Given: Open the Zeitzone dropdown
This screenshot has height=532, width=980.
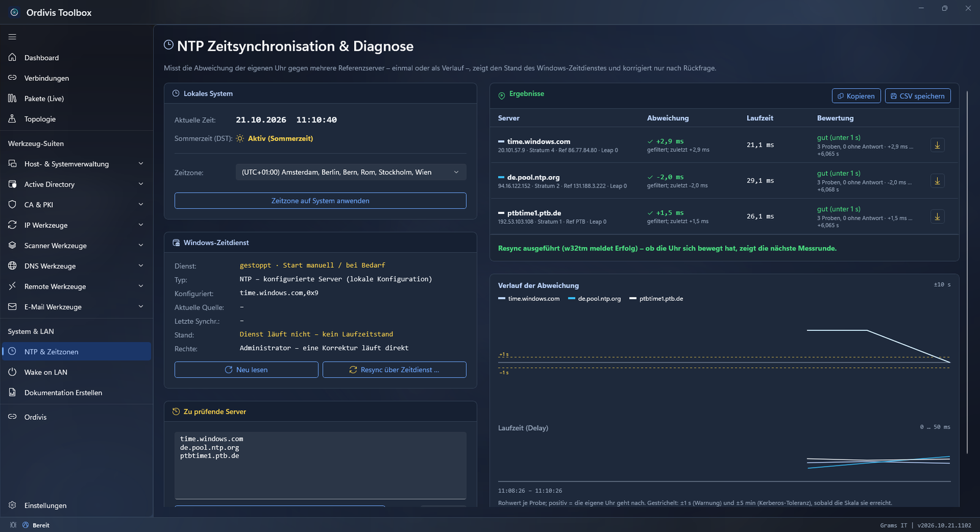Looking at the screenshot, I should [351, 172].
